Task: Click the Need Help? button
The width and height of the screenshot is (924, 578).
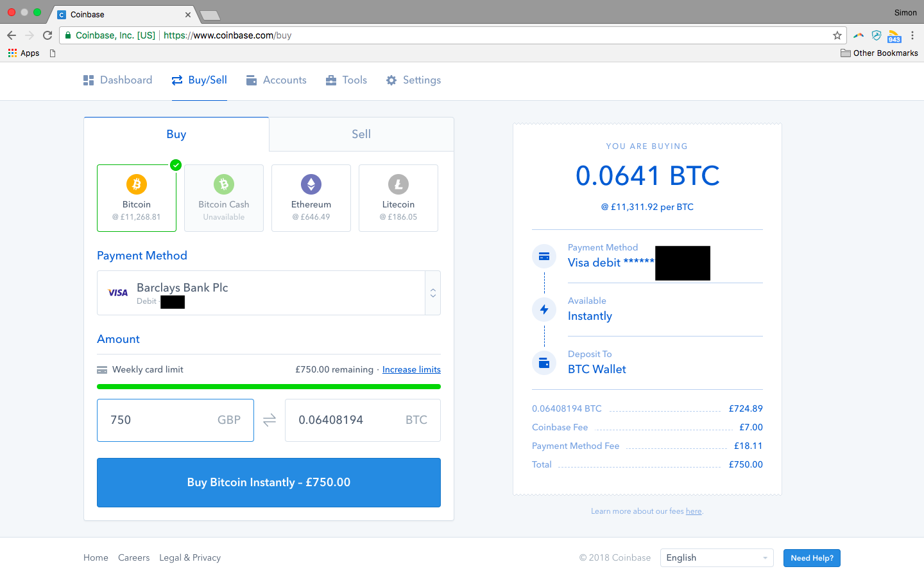Action: coord(812,558)
